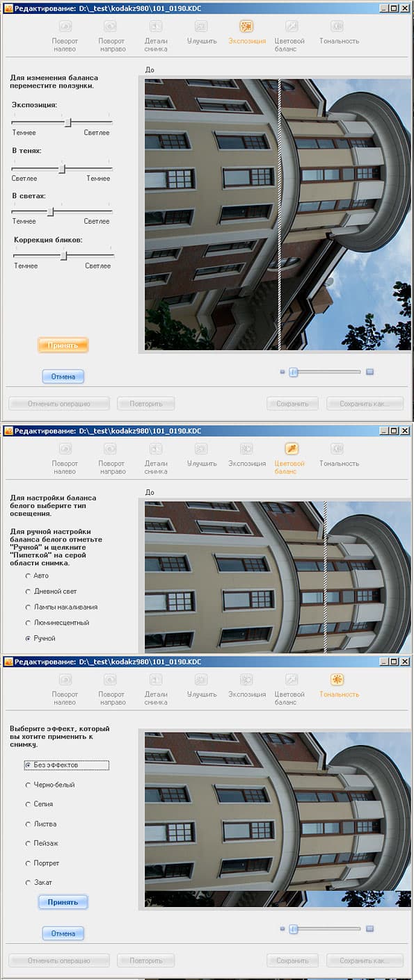Open Детали снимка in the effects list window
The height and width of the screenshot is (980, 414).
(x=156, y=680)
